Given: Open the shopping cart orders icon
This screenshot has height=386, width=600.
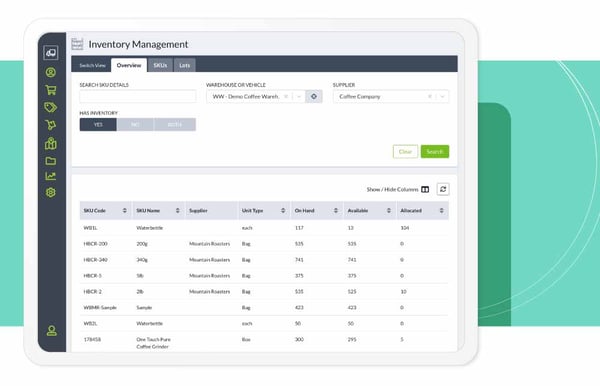Looking at the screenshot, I should [x=51, y=90].
